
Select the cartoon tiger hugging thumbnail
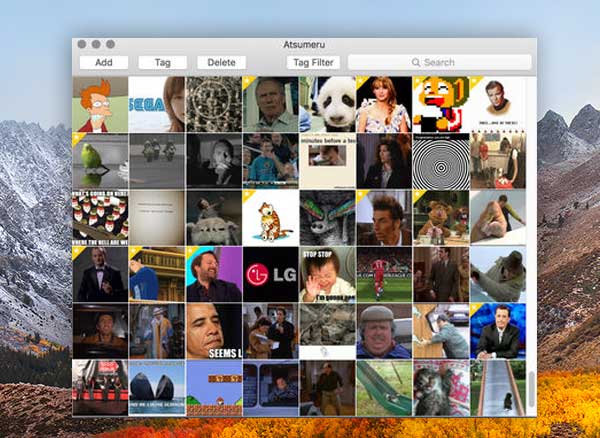tap(271, 218)
